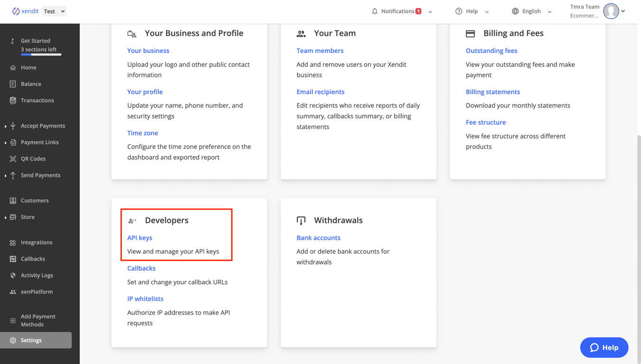Viewport: 641px width, 364px height.
Task: Open the Test environment mode dropdown
Action: point(55,11)
